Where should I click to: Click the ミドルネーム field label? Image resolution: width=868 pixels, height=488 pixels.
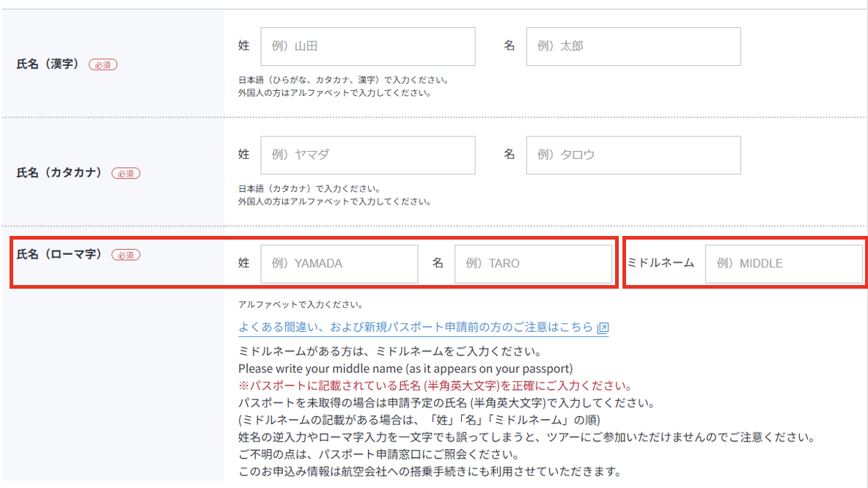pyautogui.click(x=661, y=262)
